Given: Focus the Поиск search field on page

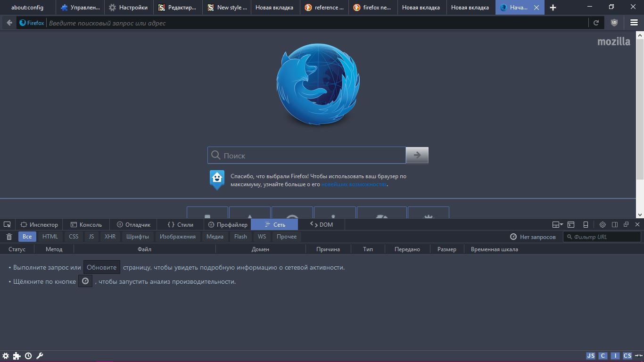Looking at the screenshot, I should [x=307, y=155].
